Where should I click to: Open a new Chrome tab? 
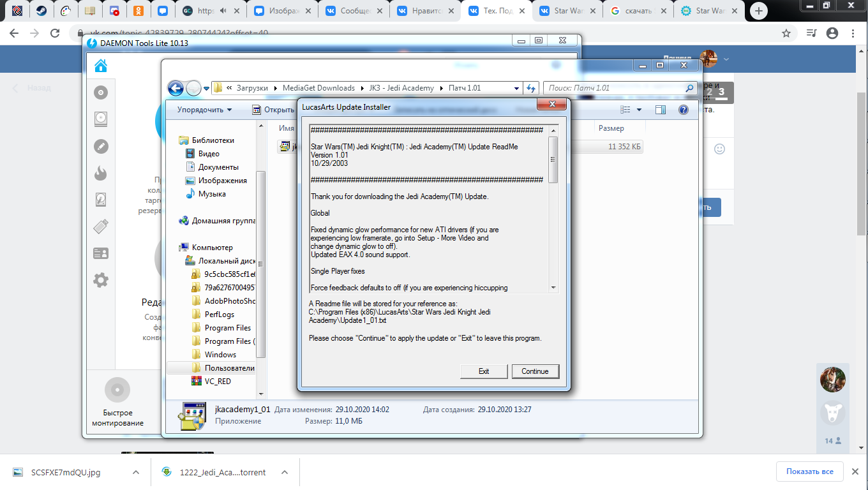759,11
